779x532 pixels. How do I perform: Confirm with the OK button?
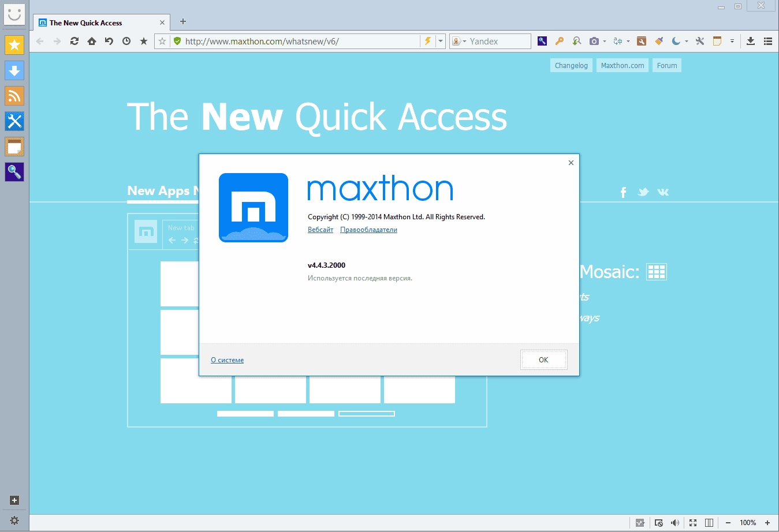543,359
